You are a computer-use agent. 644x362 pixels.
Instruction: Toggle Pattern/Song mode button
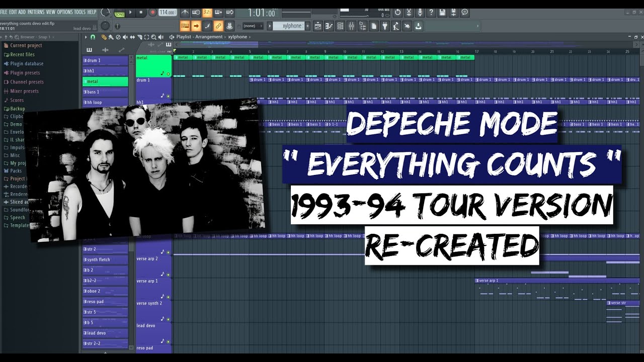(119, 13)
